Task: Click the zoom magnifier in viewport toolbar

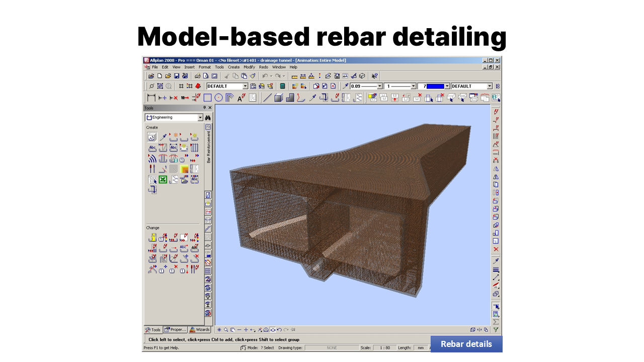Action: click(226, 330)
